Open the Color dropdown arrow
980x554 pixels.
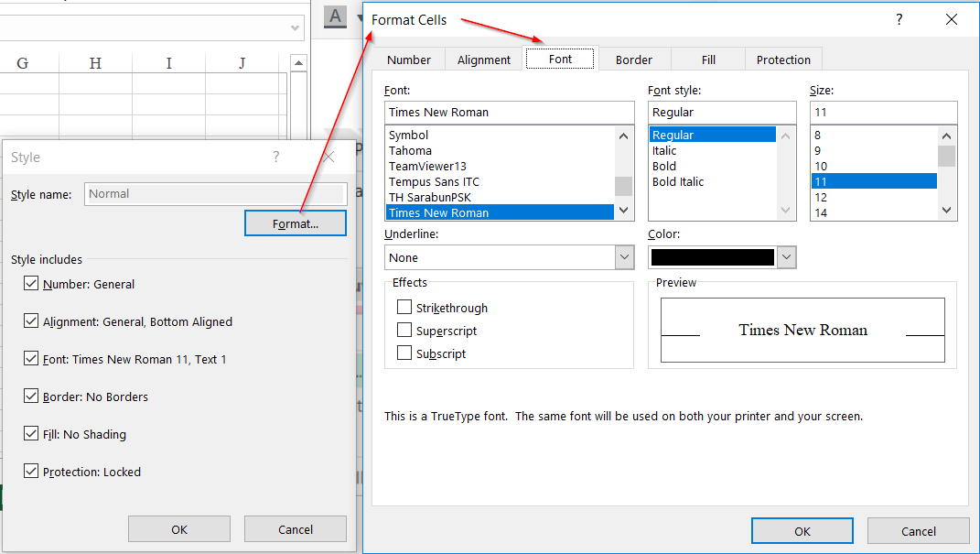coord(786,257)
